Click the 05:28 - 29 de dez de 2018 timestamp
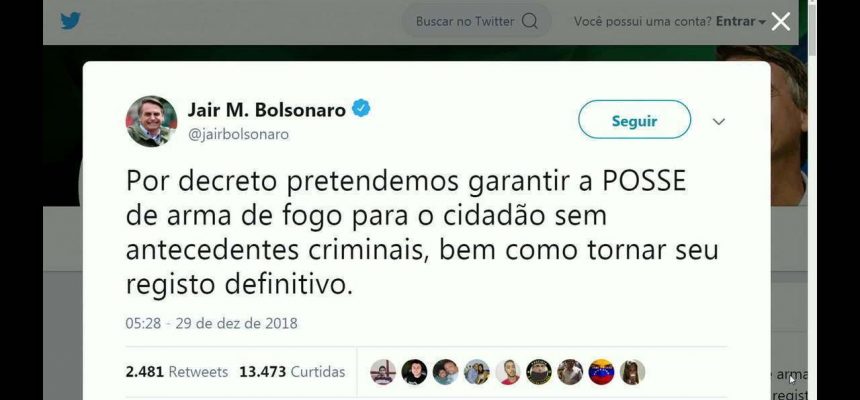The width and height of the screenshot is (860, 400). pos(211,323)
